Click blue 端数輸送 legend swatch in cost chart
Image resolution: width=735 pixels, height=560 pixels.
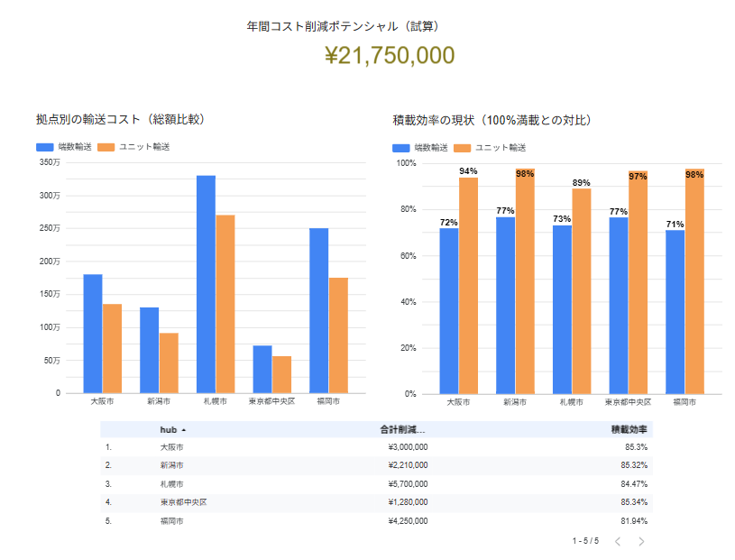coord(45,147)
